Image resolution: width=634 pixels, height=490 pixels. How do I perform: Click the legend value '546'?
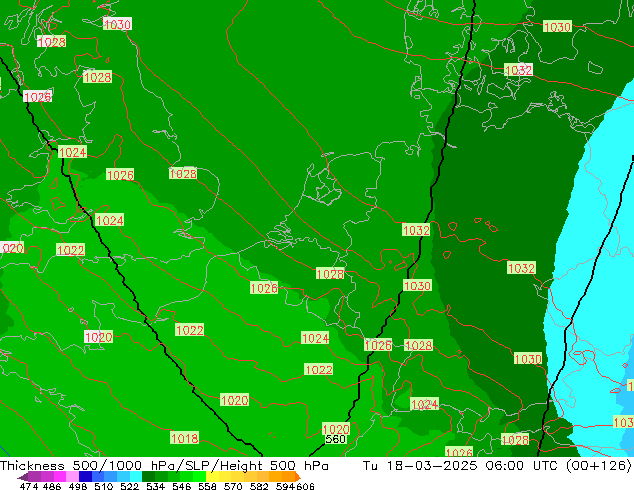[x=182, y=486]
